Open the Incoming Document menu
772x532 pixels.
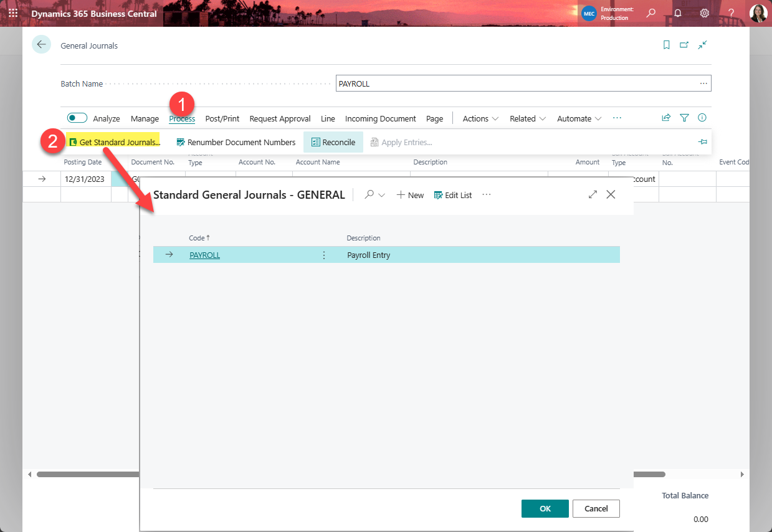tap(381, 118)
